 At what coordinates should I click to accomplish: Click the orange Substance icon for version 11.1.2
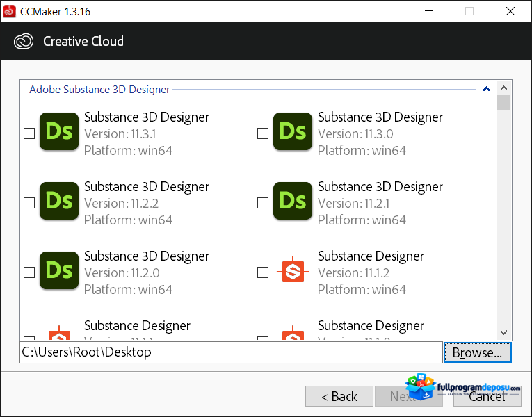(x=293, y=271)
